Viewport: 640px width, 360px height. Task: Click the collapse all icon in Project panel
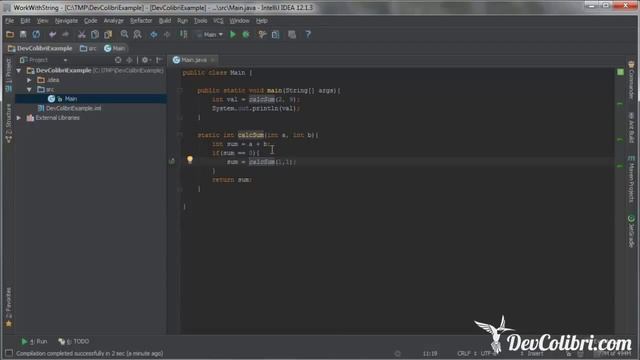click(x=129, y=60)
